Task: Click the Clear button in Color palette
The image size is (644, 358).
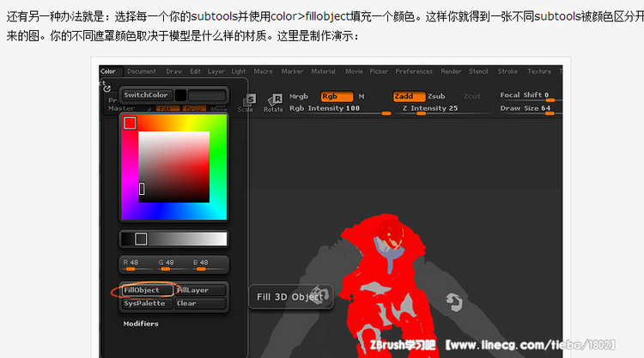Action: coord(200,303)
